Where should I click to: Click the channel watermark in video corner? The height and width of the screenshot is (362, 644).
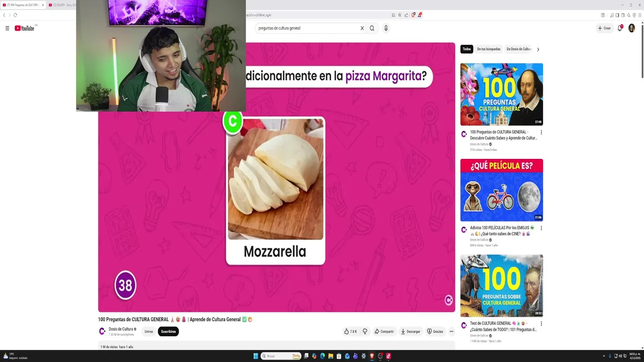click(449, 300)
